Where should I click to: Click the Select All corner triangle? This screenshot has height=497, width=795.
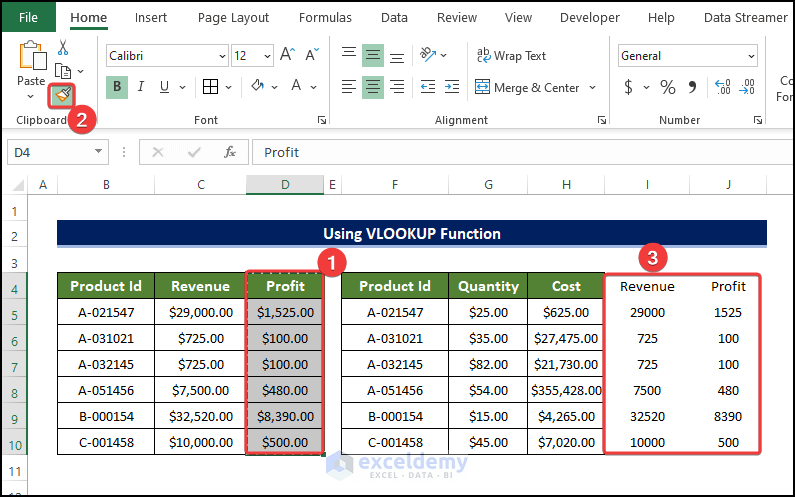tap(18, 185)
